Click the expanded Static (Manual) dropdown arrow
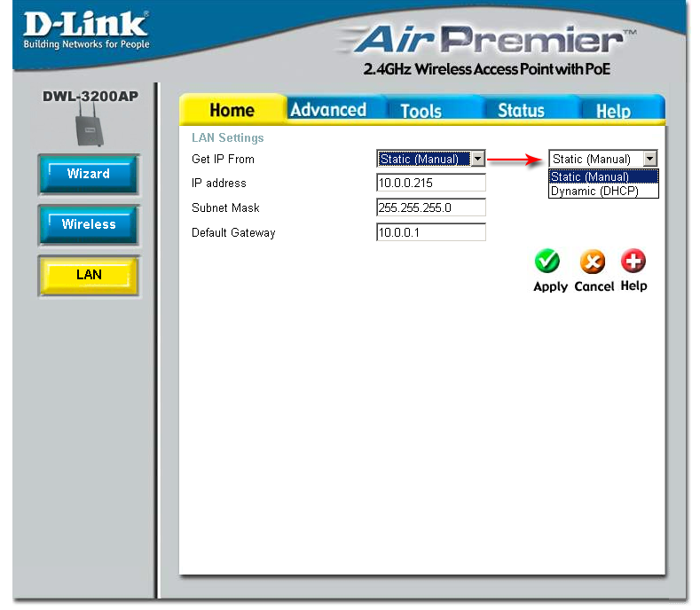Viewport: 700px width, 610px height. click(650, 159)
